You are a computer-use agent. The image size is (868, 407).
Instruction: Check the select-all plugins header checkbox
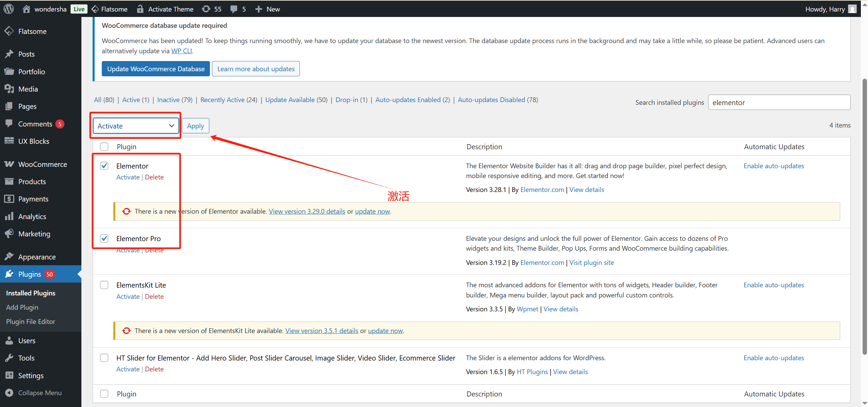[104, 146]
